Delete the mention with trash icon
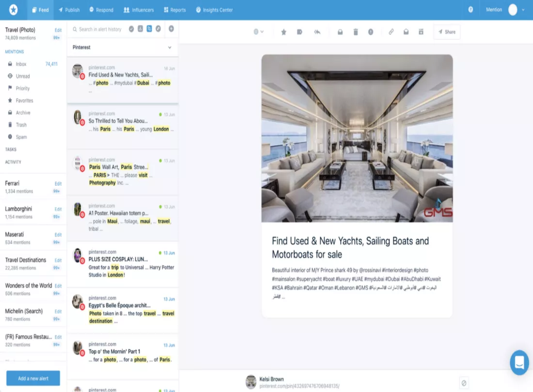 [356, 32]
